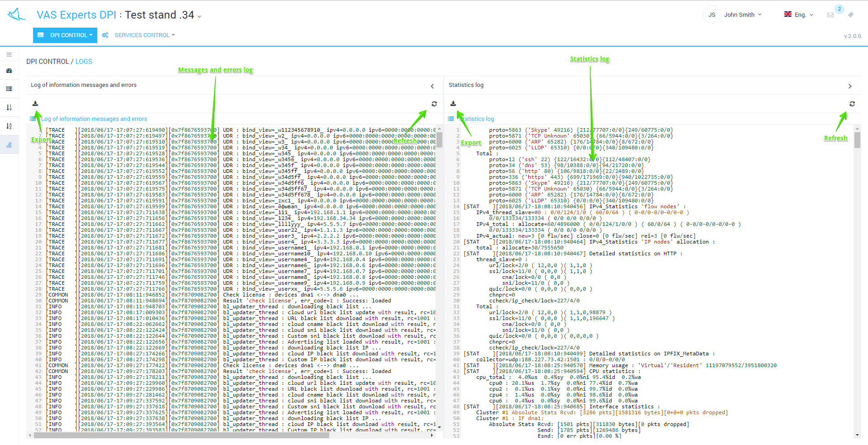The image size is (868, 445).
Task: Refresh the Statistics log
Action: tap(852, 104)
